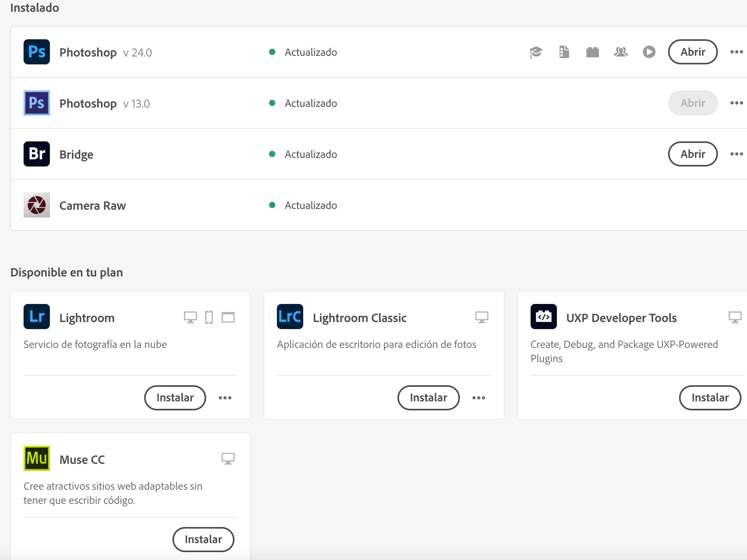The height and width of the screenshot is (560, 747).
Task: Install Muse CC
Action: pos(203,540)
